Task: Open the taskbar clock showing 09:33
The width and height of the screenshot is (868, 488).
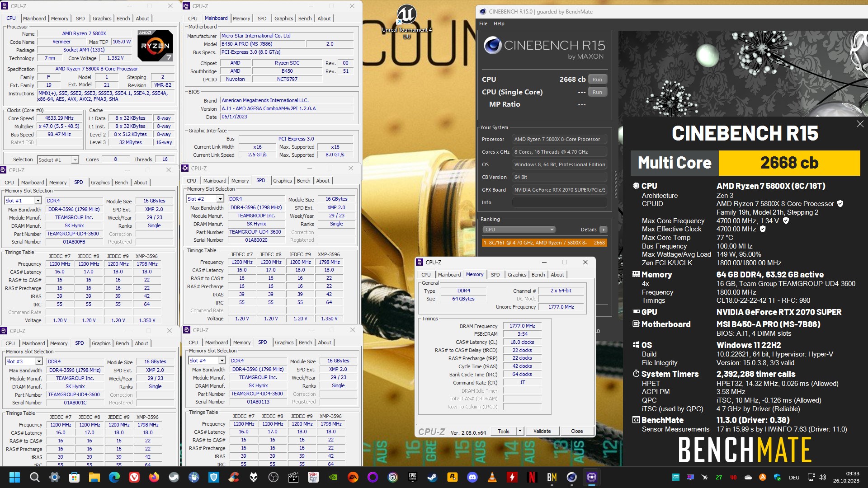Action: click(846, 477)
